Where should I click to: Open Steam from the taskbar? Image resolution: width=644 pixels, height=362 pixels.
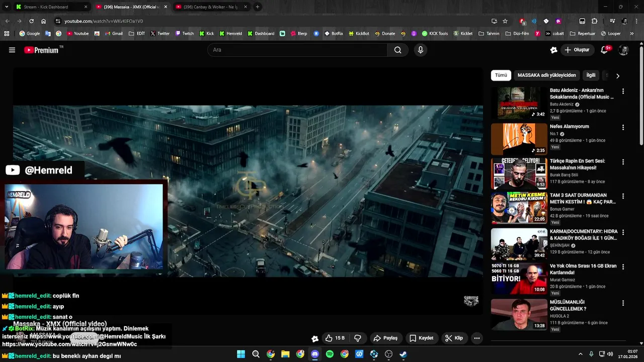tap(403, 354)
